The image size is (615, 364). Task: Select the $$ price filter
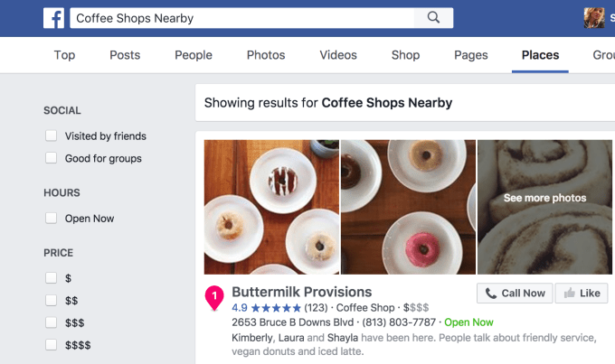[52, 300]
